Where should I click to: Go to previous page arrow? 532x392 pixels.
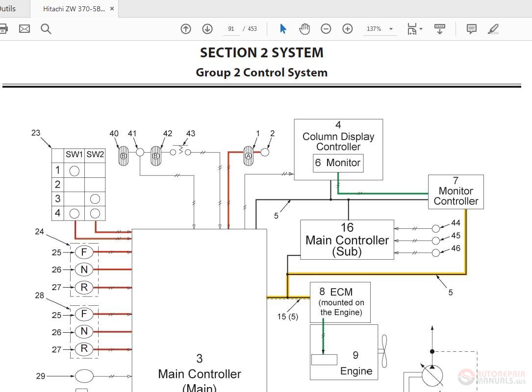(186, 29)
